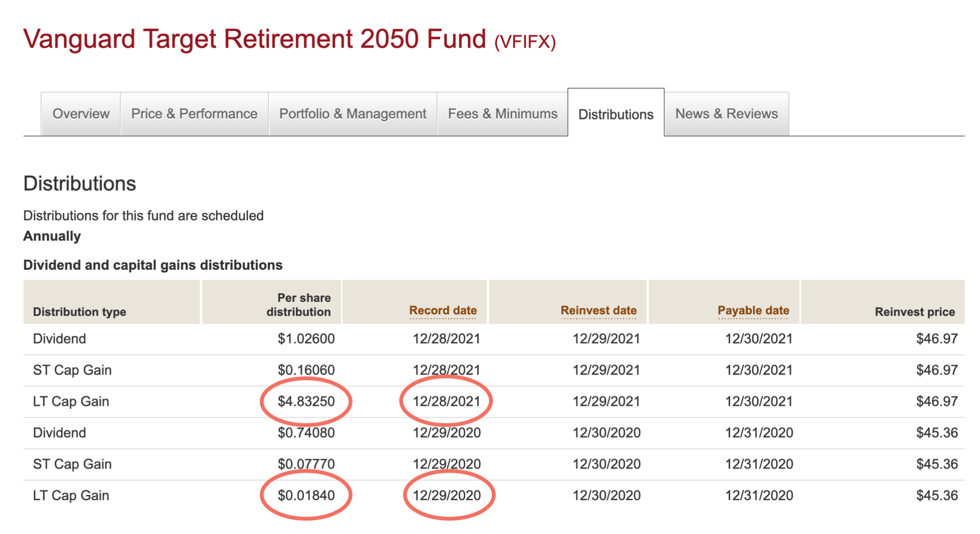Image resolution: width=980 pixels, height=534 pixels.
Task: Select the circled $0.01840 distribution value
Action: pos(306,495)
